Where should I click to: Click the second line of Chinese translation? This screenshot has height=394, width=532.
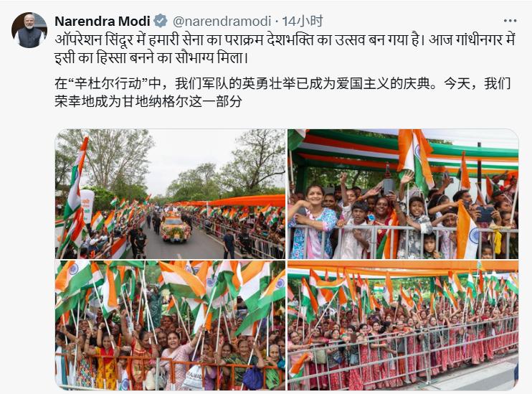point(148,101)
